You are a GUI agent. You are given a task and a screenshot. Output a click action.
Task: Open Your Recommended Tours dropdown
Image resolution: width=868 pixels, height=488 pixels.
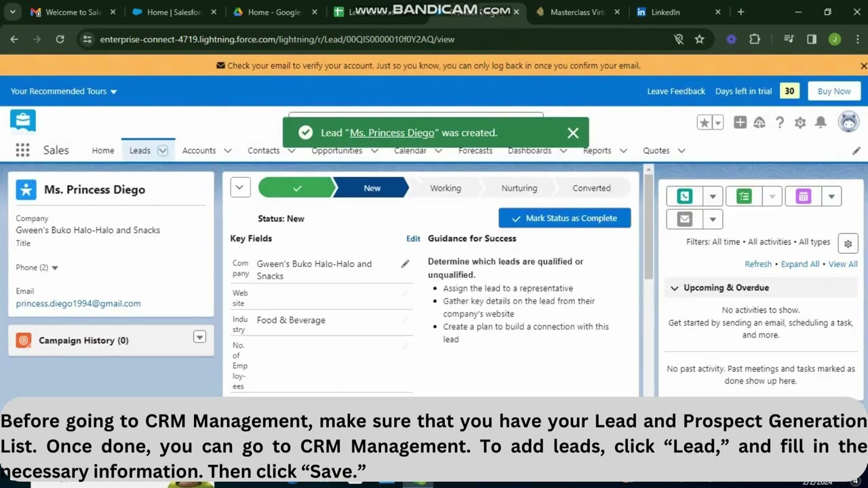64,91
